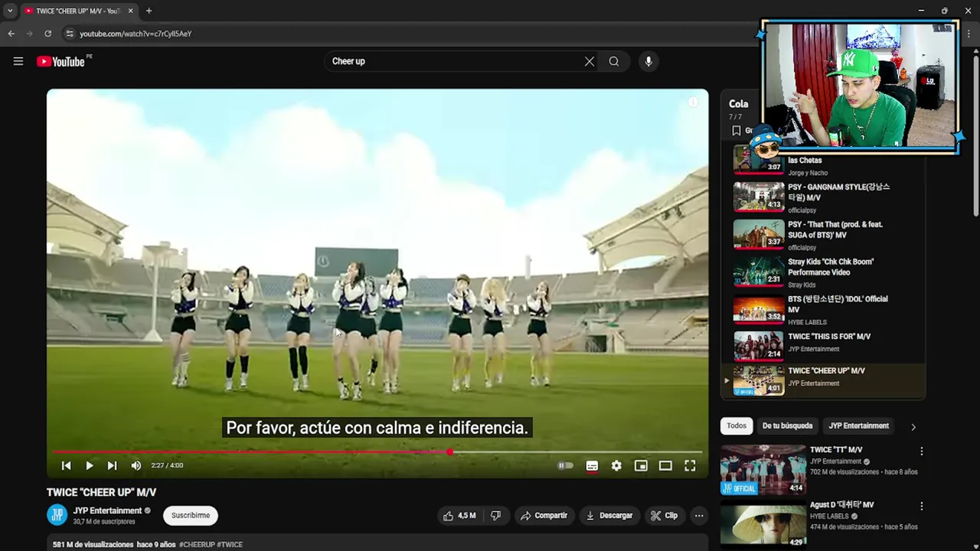Save the queue with bookmark icon
Image resolution: width=980 pixels, height=551 pixels.
[x=737, y=131]
